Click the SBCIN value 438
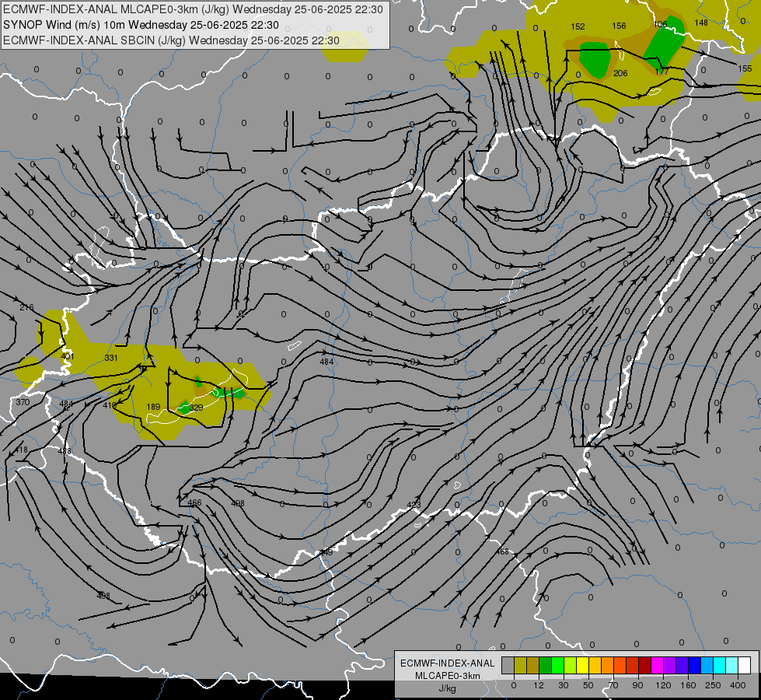The image size is (761, 700). click(64, 451)
